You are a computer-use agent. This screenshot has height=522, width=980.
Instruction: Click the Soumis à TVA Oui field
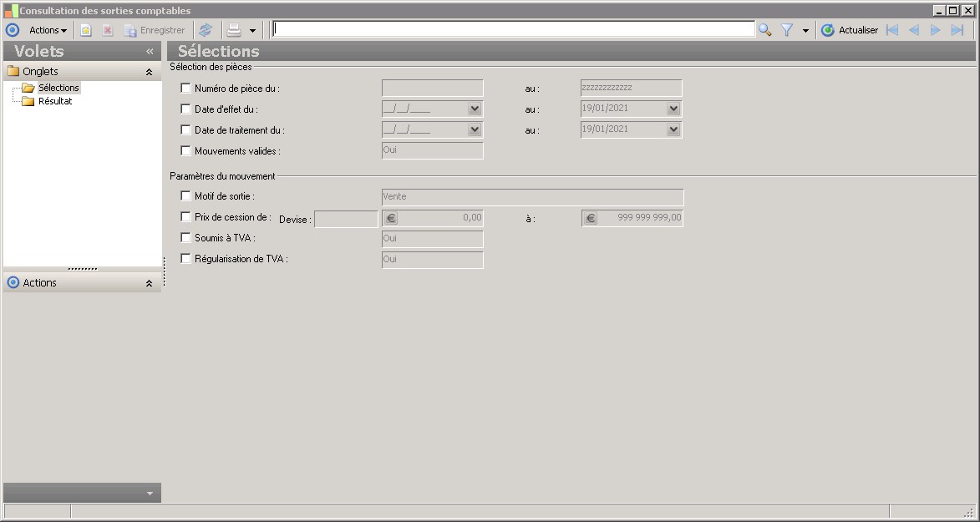coord(433,239)
